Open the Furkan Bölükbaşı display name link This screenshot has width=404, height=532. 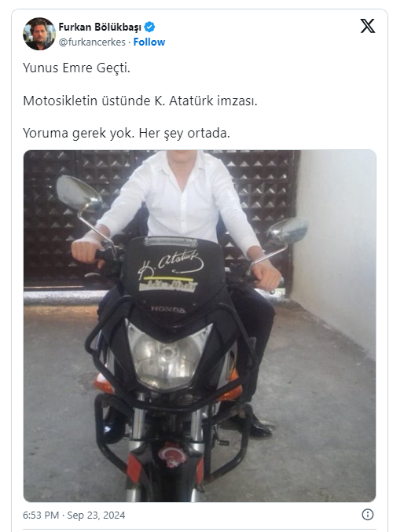(x=100, y=27)
